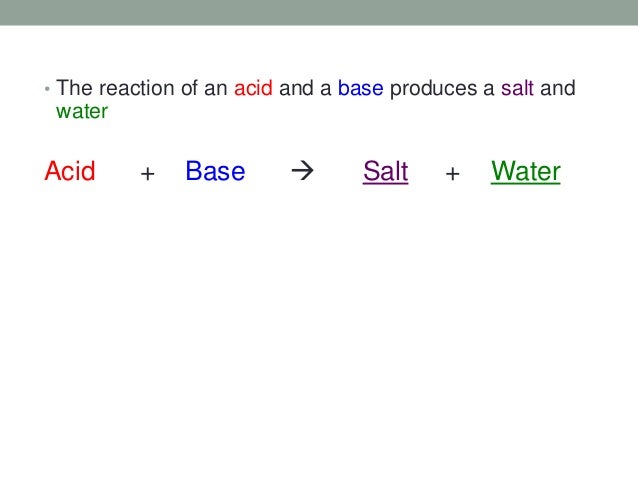The image size is (638, 479).
Task: Click the purple word salt in the sentence
Action: pyautogui.click(x=517, y=88)
